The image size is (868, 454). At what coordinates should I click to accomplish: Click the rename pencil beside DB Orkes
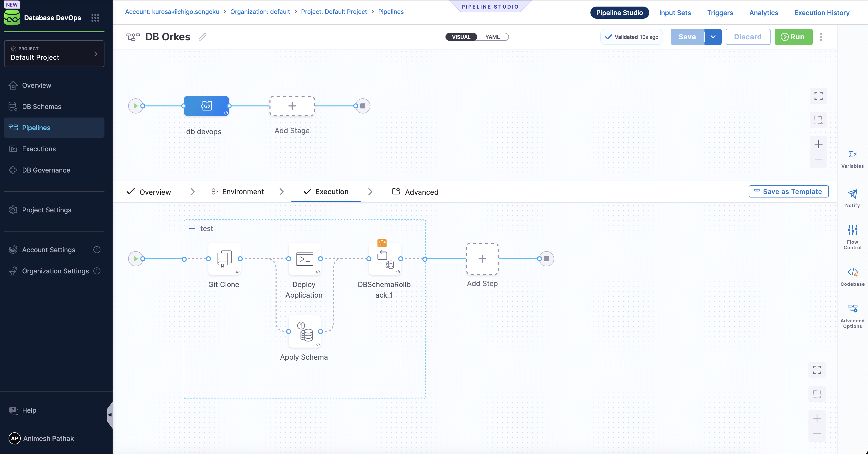pyautogui.click(x=202, y=37)
